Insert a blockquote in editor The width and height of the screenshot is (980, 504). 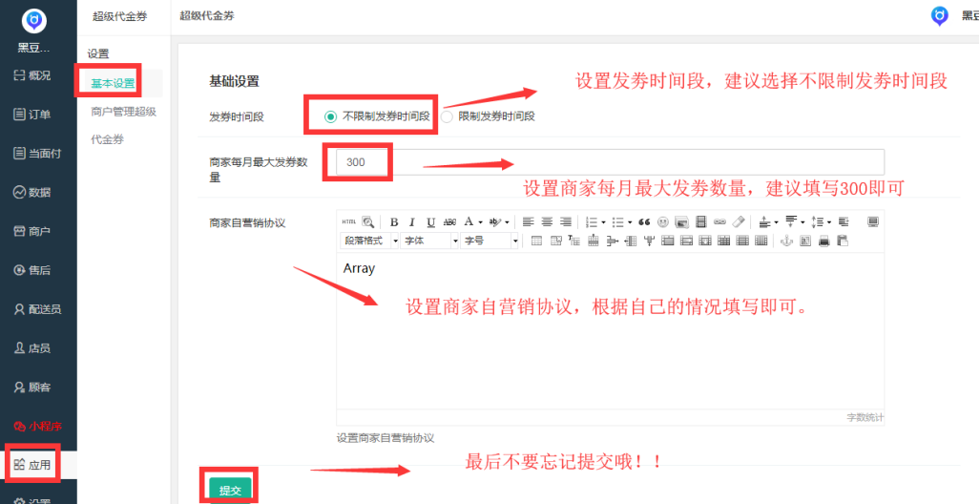(644, 222)
